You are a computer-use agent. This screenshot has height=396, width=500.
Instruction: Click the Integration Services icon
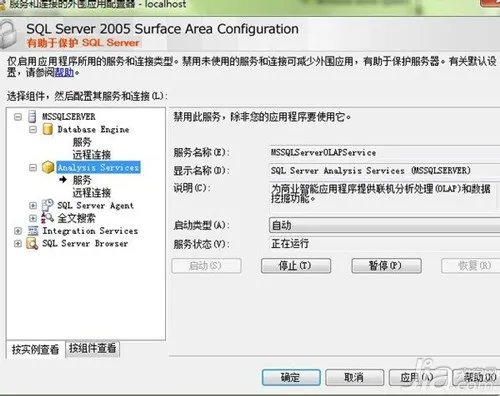coord(33,231)
